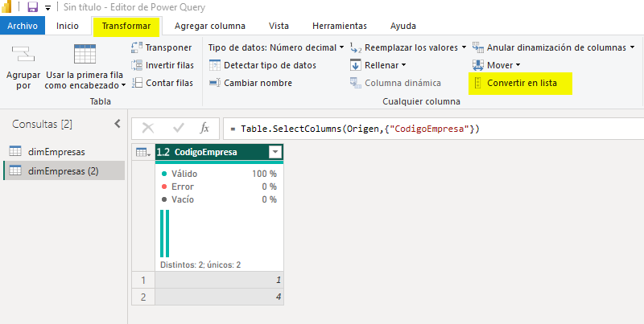Click inside the formula bar

coord(427,129)
